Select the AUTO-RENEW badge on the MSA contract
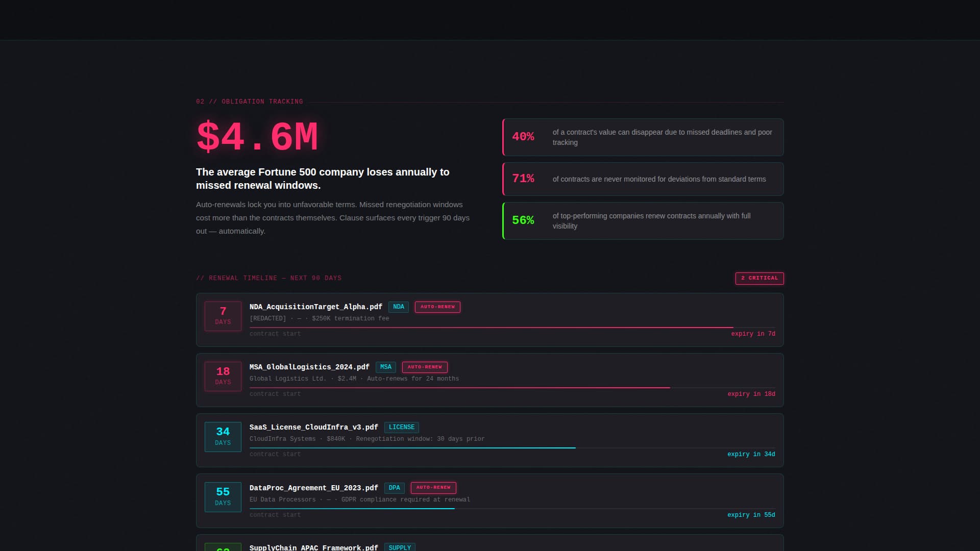Image resolution: width=980 pixels, height=551 pixels. click(425, 367)
